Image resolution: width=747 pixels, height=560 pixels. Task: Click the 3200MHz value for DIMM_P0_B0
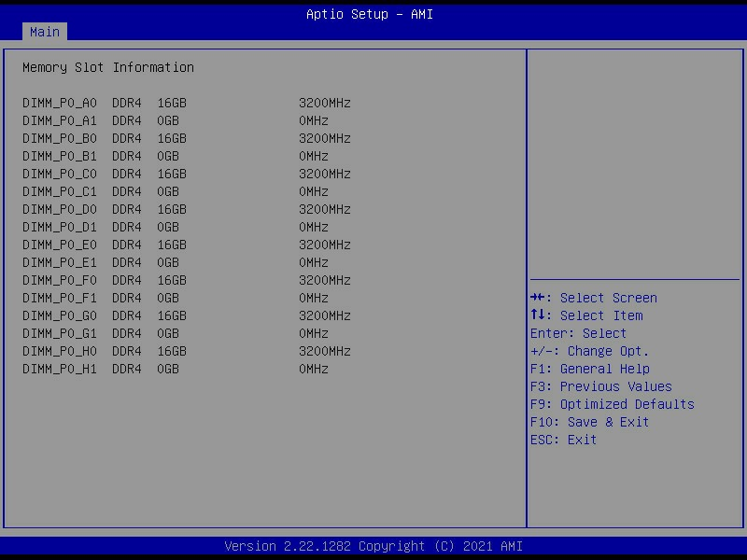(x=325, y=138)
